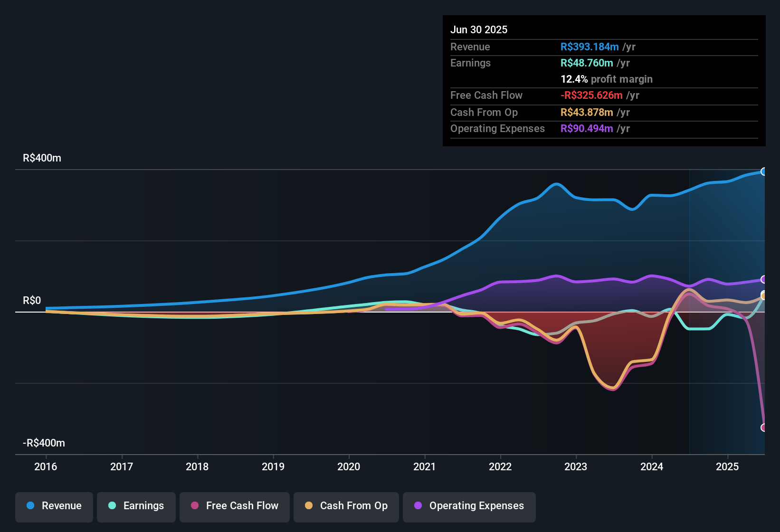Screen dimensions: 780x532
Task: Click the 2020 x-axis label
Action: tap(349, 467)
